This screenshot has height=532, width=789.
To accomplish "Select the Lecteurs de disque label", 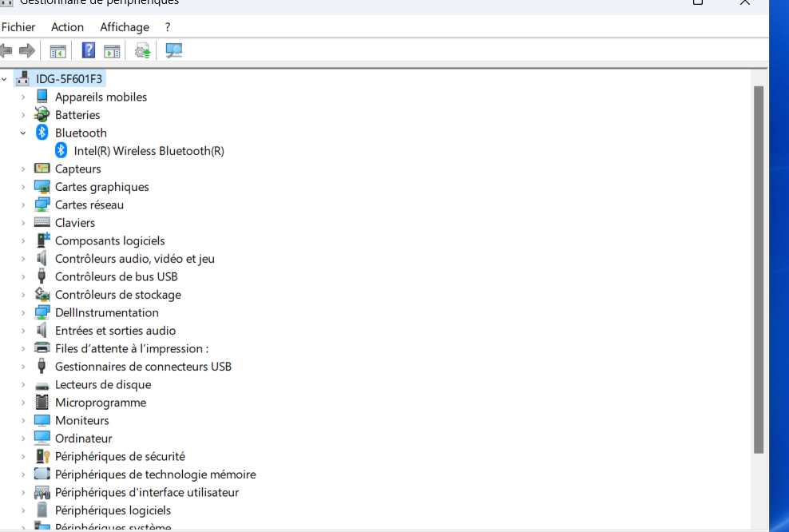I will (103, 384).
